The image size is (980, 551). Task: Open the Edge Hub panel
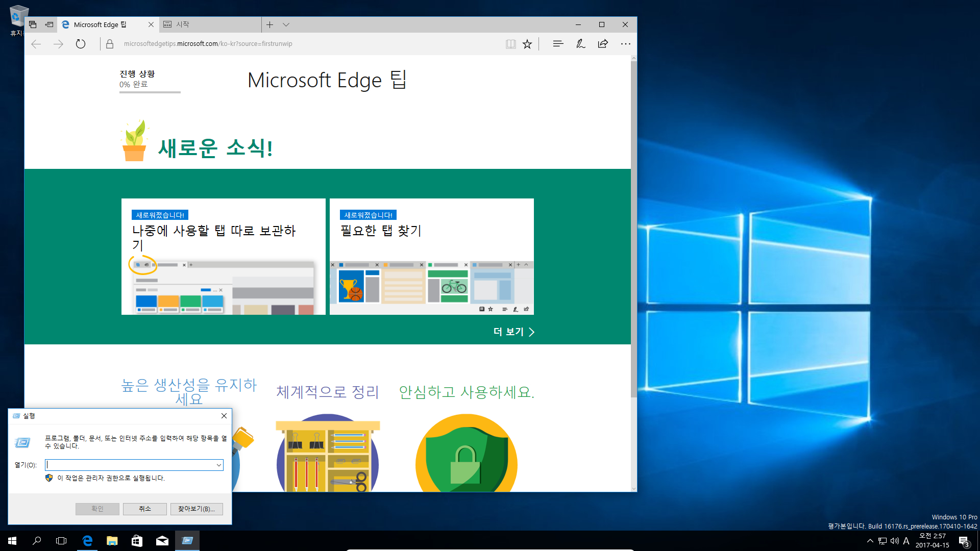pos(558,44)
